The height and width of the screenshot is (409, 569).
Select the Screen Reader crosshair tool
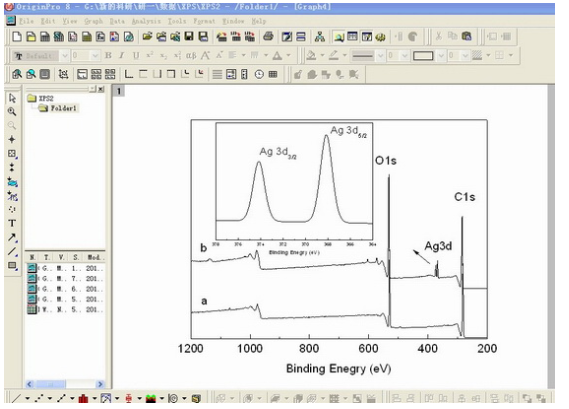click(x=12, y=140)
